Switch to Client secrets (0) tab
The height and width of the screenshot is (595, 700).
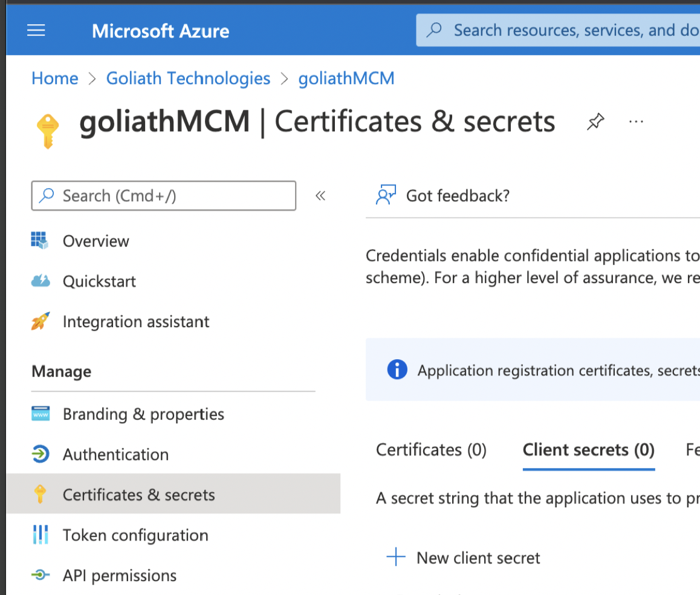[x=588, y=450]
